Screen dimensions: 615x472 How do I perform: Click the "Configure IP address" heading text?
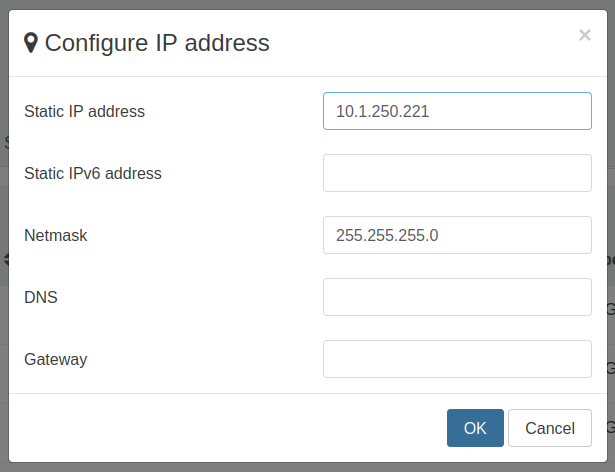coord(157,42)
